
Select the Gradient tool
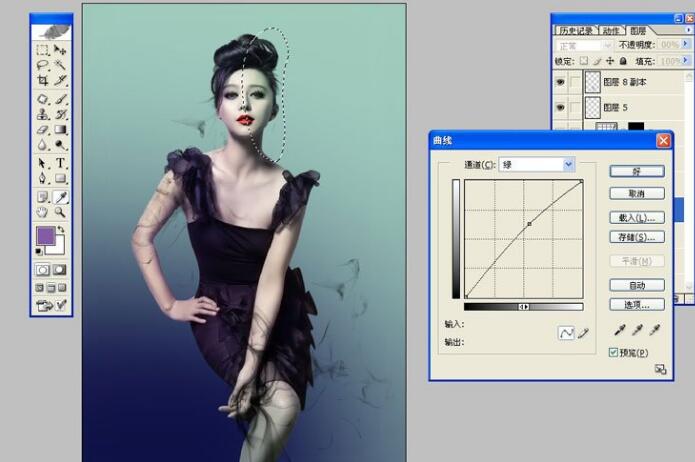(60, 129)
